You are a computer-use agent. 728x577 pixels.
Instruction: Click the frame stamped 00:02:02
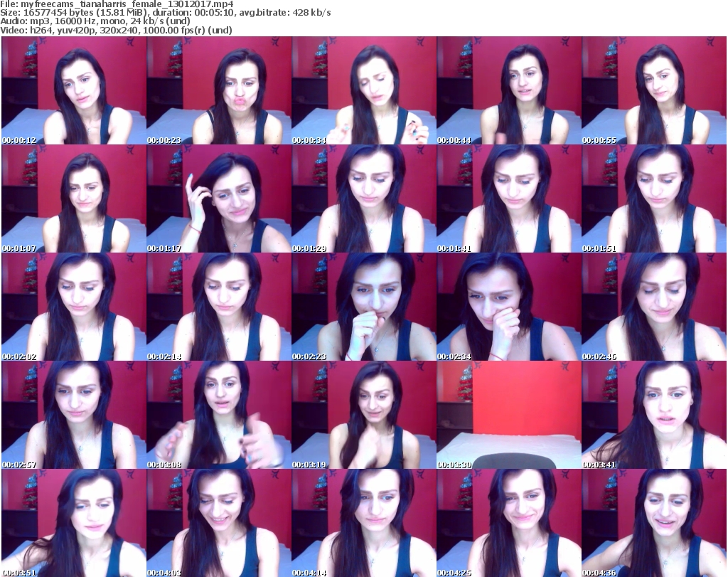coord(74,307)
